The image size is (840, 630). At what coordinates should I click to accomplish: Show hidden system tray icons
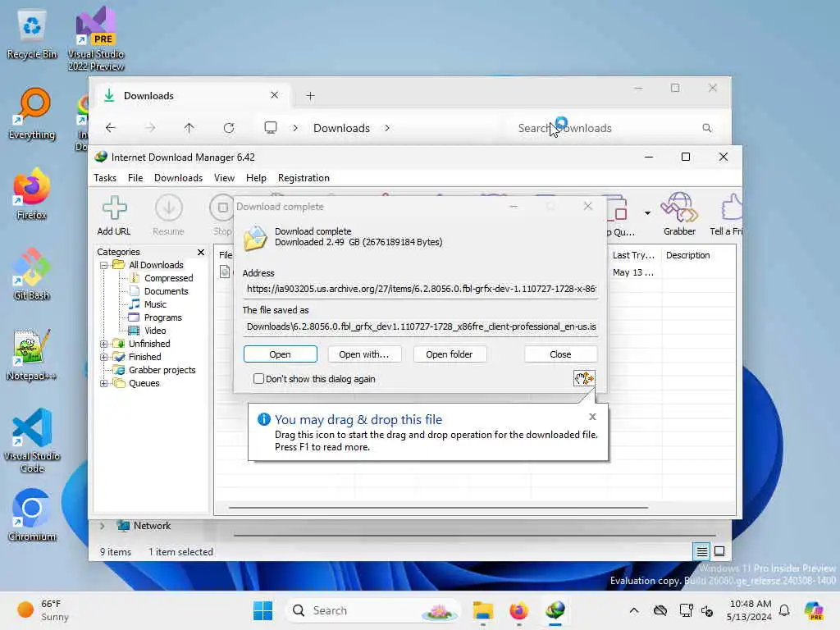coord(634,610)
